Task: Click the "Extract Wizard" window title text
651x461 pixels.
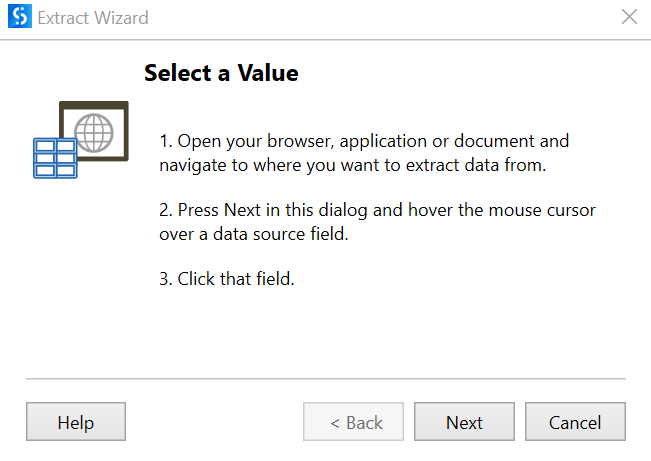Action: 93,18
